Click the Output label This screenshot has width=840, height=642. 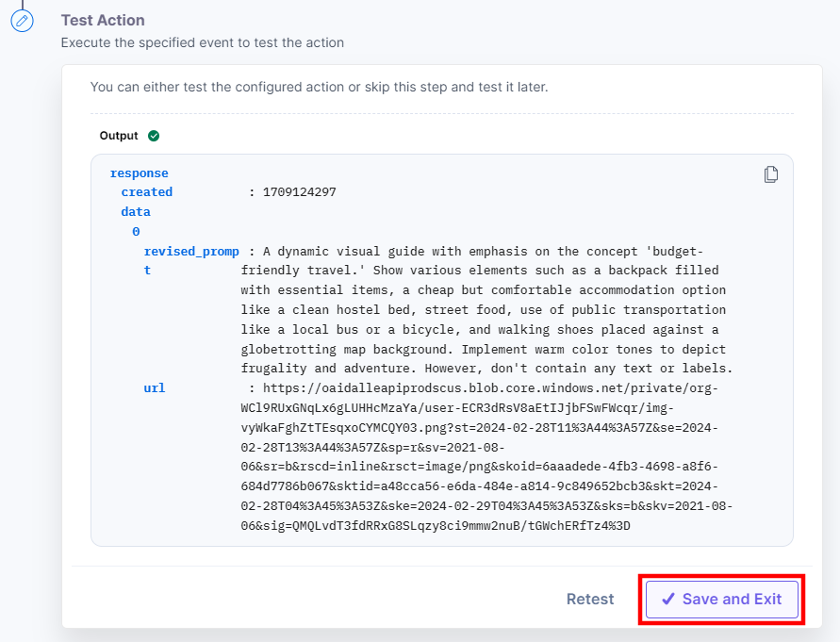point(118,136)
